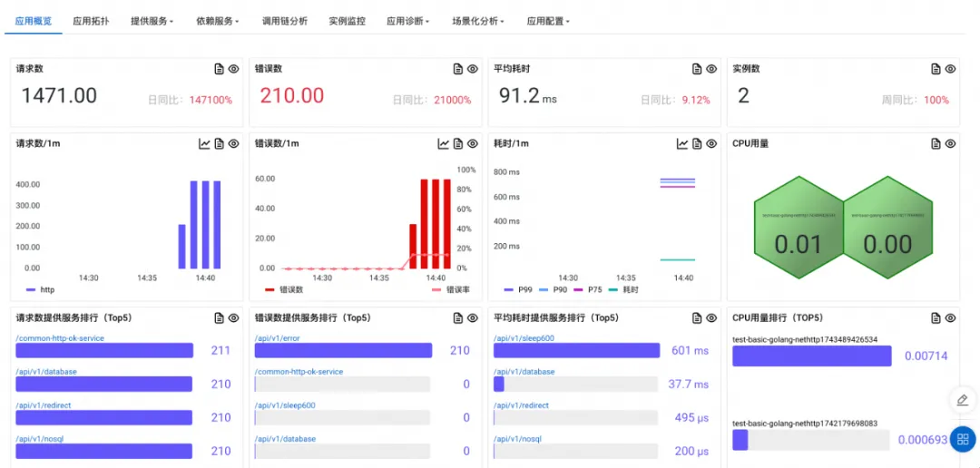980x468 pixels.
Task: Open document icon on 错误数/1m panel
Action: point(457,143)
